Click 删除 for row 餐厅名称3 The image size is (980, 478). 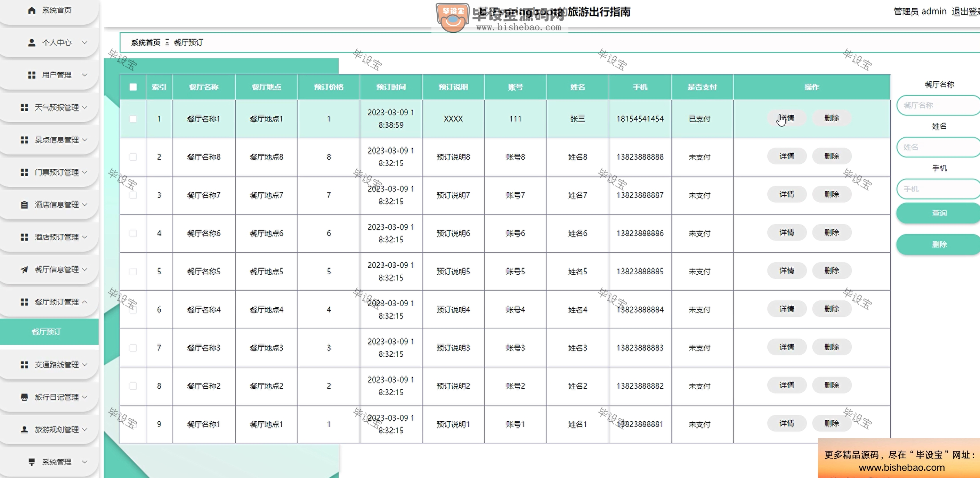tap(832, 347)
